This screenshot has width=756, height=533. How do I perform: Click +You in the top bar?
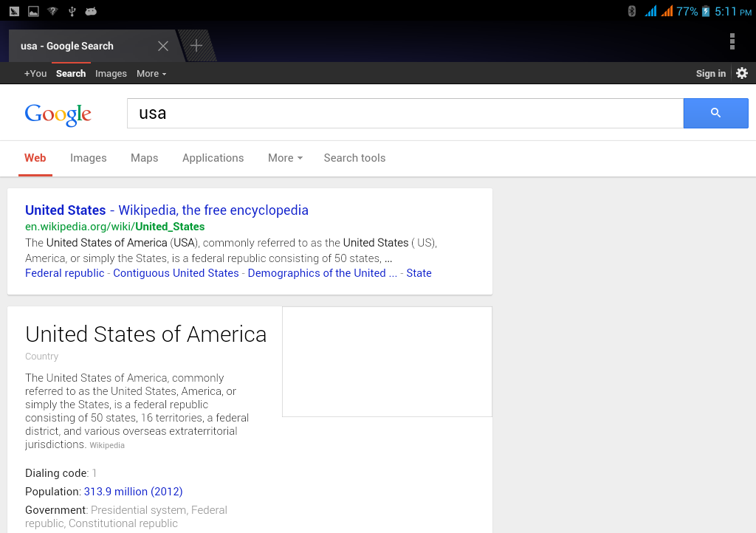[x=35, y=74]
